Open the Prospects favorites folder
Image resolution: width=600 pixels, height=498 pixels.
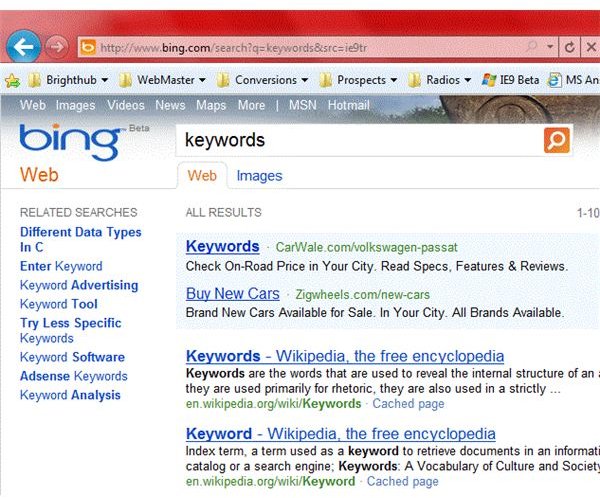point(358,80)
